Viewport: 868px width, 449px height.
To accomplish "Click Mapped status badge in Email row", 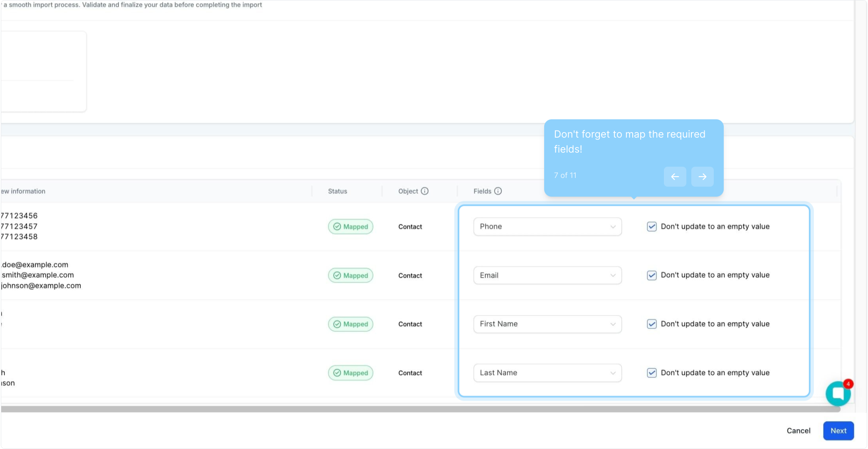I will pos(350,275).
